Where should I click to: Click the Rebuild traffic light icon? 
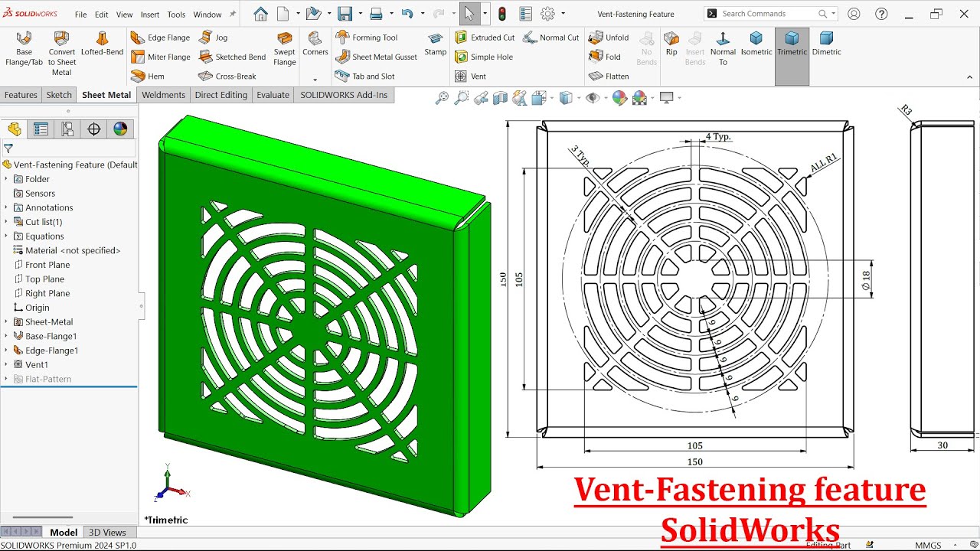coord(502,14)
